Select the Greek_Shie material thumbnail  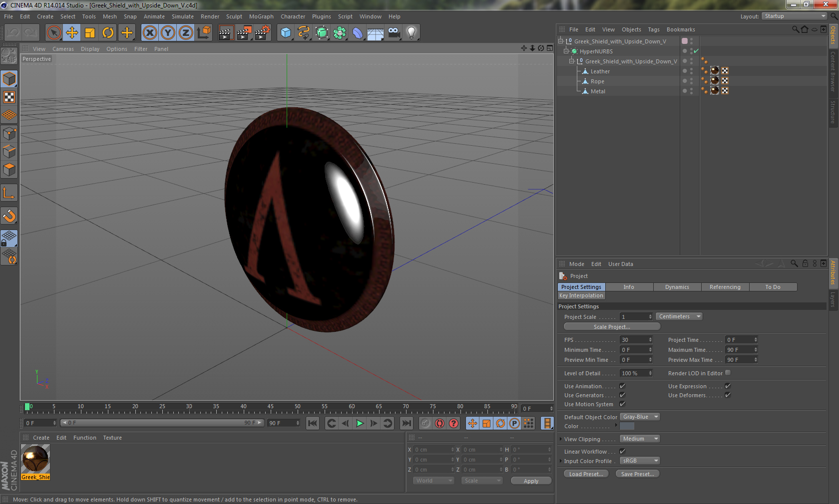coord(35,462)
